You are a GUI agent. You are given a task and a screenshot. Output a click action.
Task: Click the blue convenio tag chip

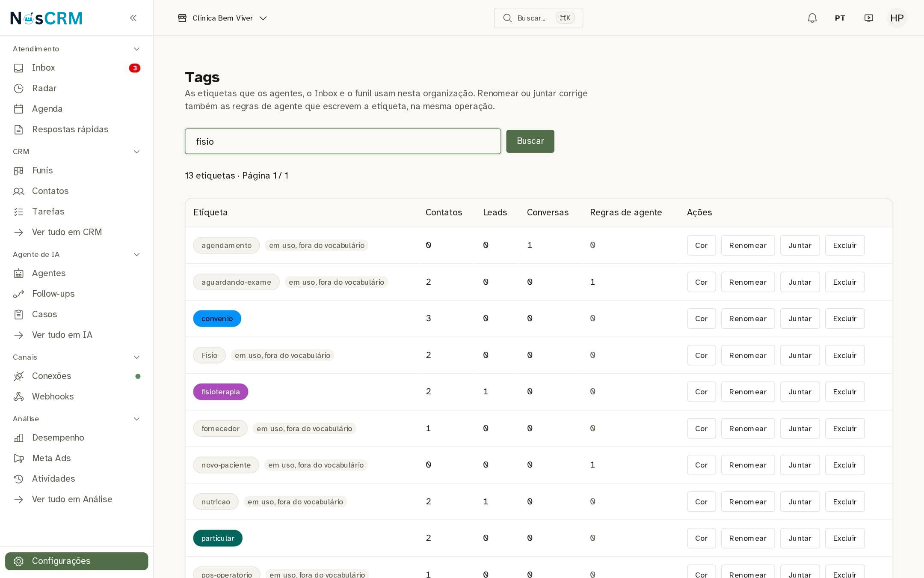pos(217,319)
